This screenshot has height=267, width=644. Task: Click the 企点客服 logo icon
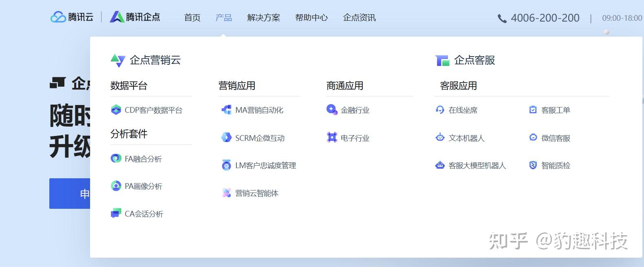click(442, 60)
